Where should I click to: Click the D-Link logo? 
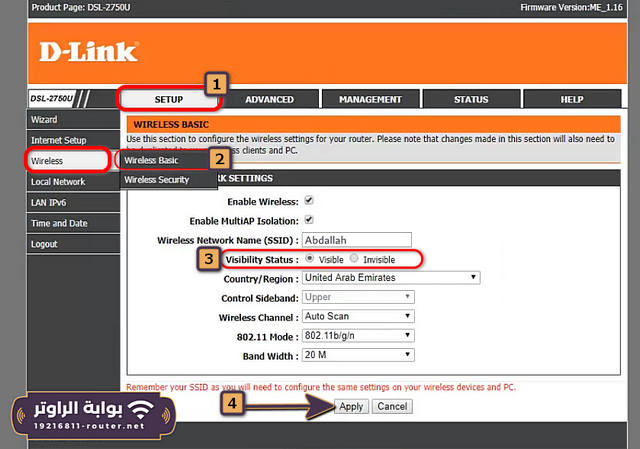pos(89,52)
